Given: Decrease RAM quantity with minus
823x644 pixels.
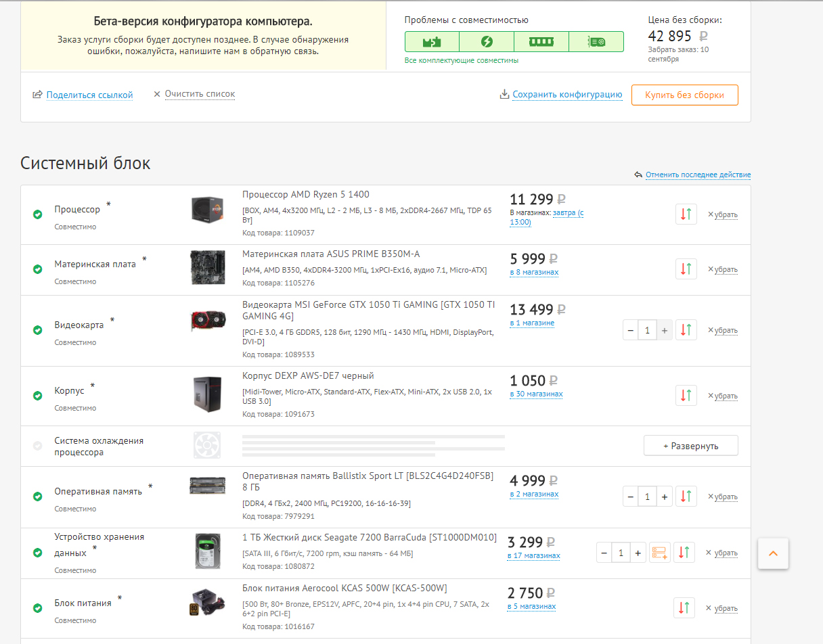Looking at the screenshot, I should point(631,497).
